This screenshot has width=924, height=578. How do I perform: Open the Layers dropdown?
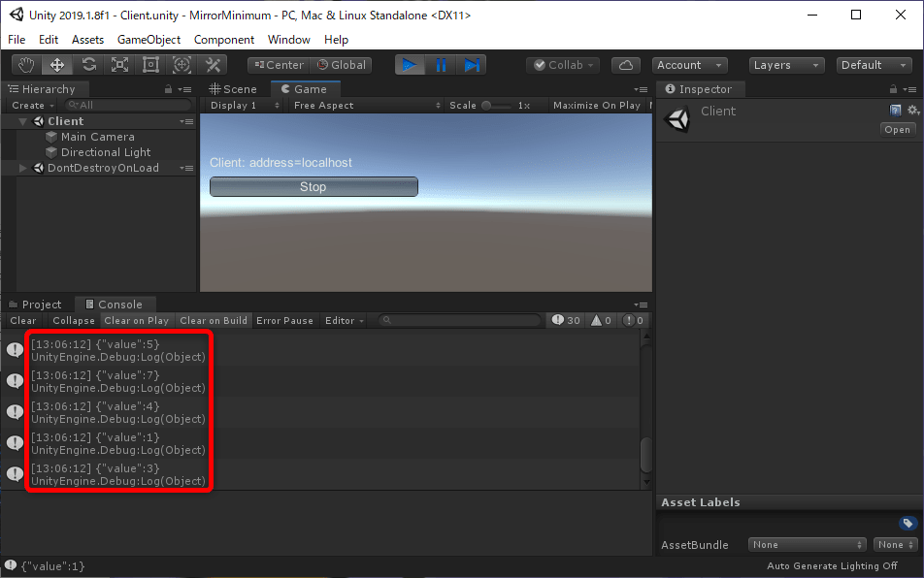click(x=786, y=65)
